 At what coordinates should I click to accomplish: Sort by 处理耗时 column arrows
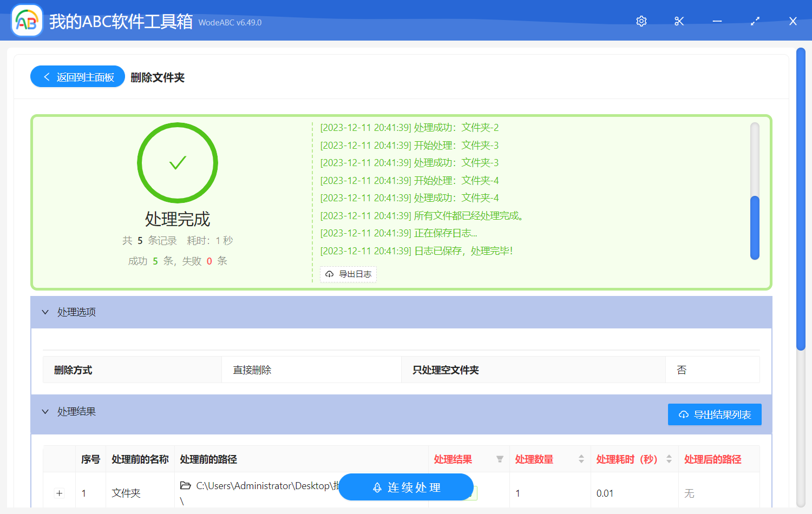click(669, 459)
